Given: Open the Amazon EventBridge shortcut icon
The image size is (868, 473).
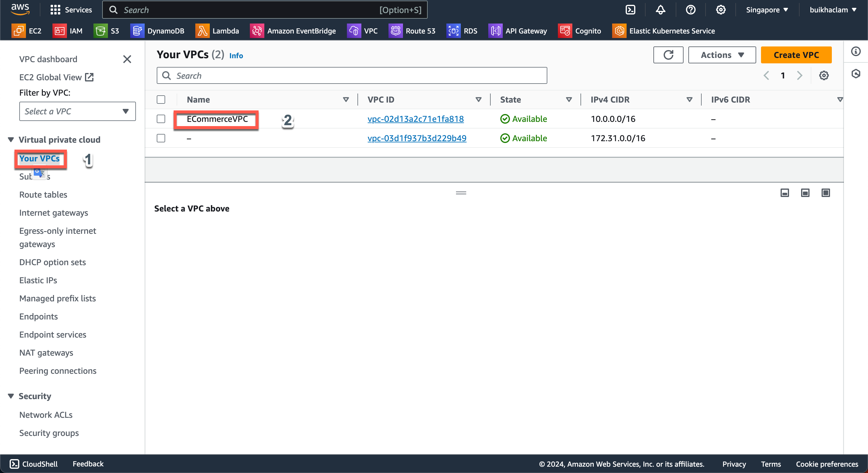Looking at the screenshot, I should point(257,31).
